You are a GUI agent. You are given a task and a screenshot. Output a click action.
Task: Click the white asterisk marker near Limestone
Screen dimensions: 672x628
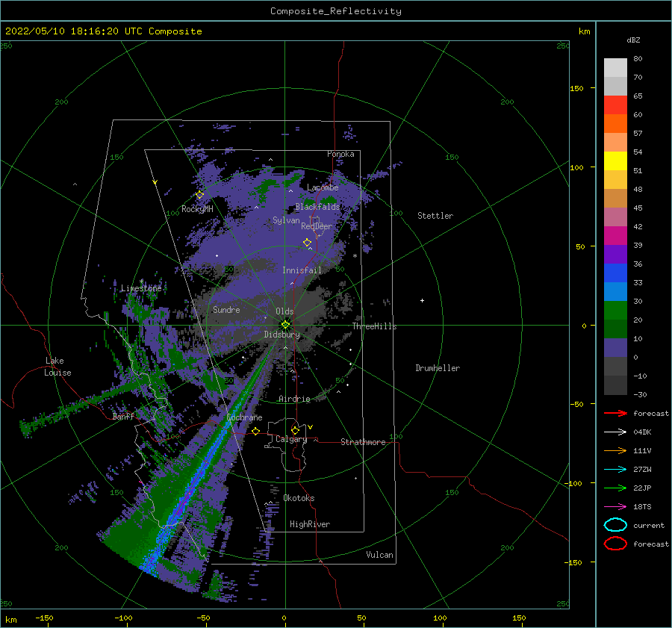141,282
